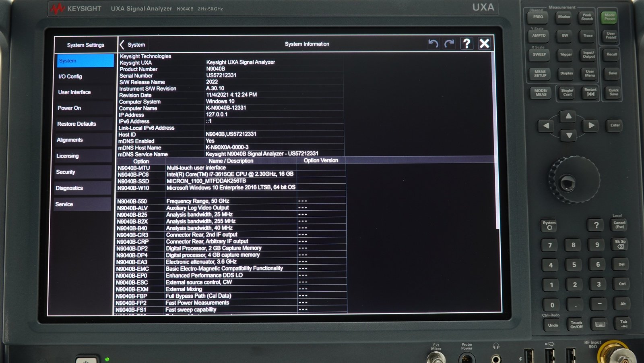Click the Quick Save key

point(613,92)
